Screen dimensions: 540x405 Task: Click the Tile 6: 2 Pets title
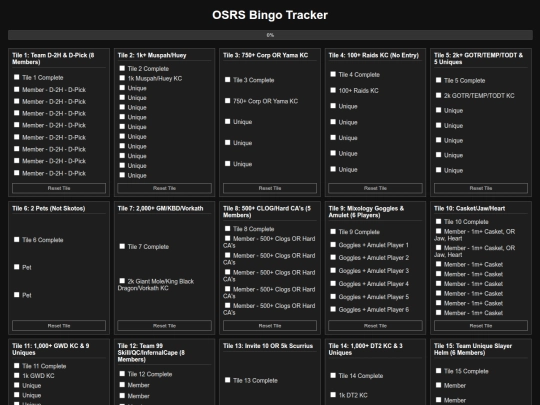[x=49, y=208]
